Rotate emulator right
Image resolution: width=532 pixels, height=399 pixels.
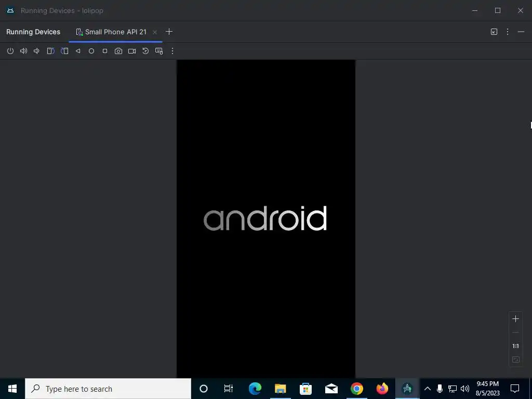pos(64,51)
